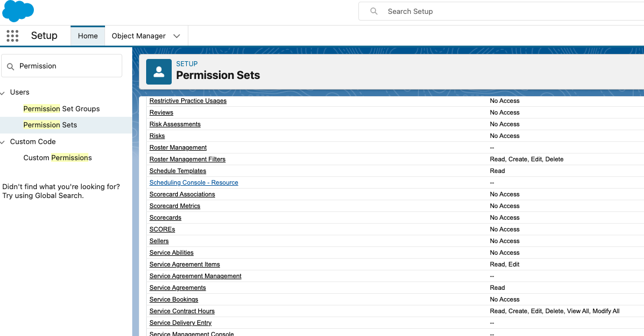Click Roster Management Filters access value

(x=527, y=159)
